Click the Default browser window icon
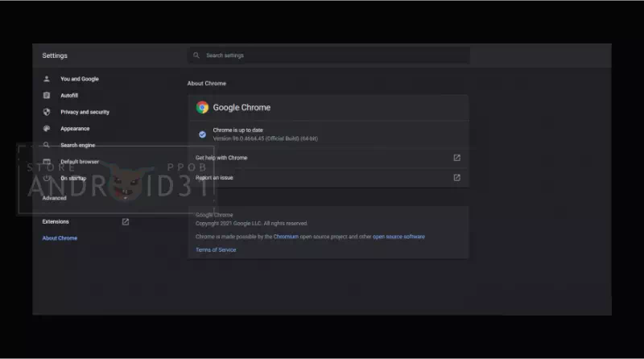 (47, 162)
